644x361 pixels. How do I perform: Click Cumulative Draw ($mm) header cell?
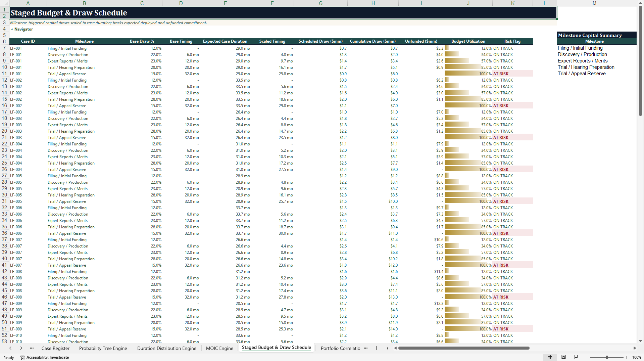[373, 41]
